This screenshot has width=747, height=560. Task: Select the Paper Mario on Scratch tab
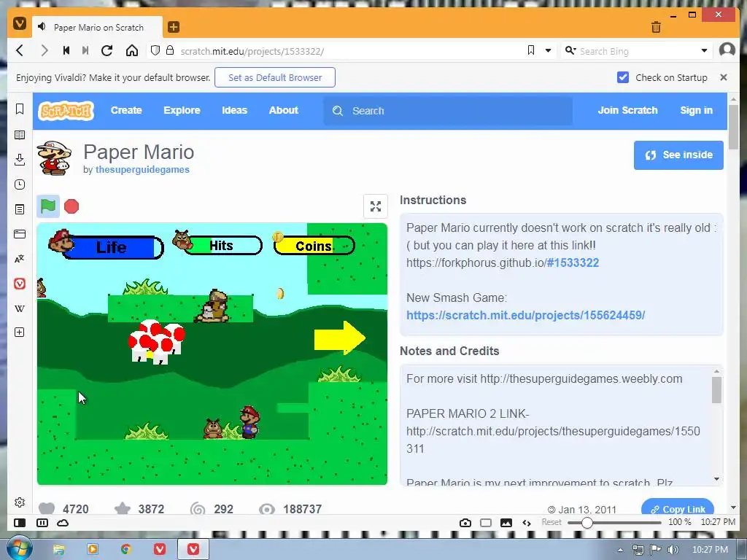[x=98, y=27]
